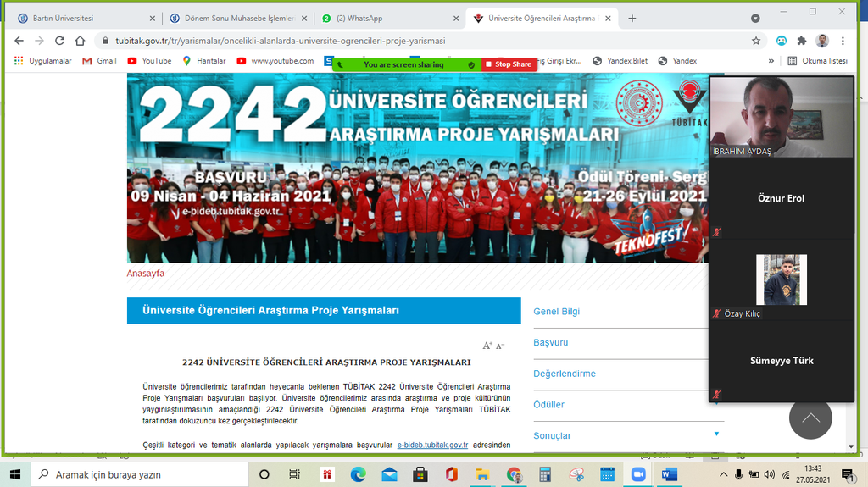Open the Yandex.Bilet bookmark
868x487 pixels.
(620, 61)
